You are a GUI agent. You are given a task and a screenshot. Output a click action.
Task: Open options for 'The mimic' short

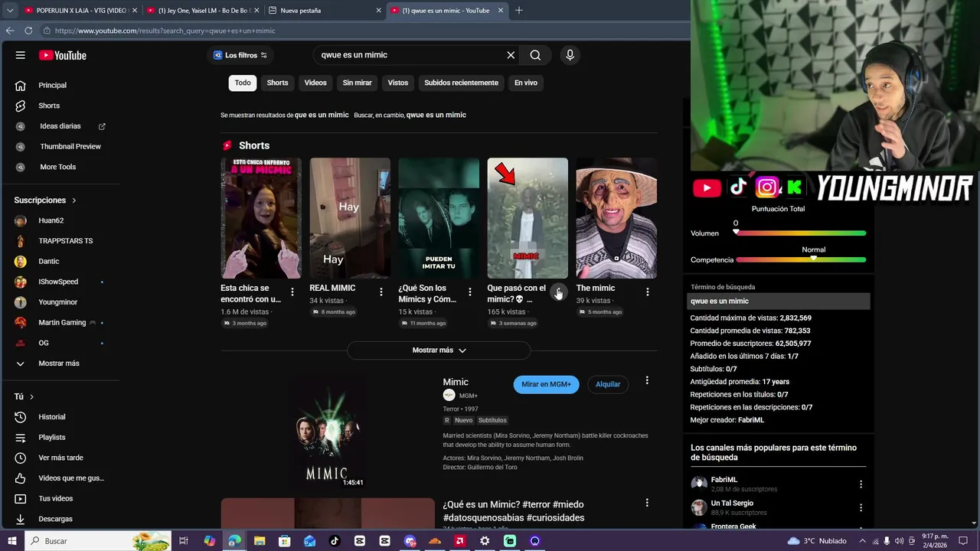click(x=648, y=292)
